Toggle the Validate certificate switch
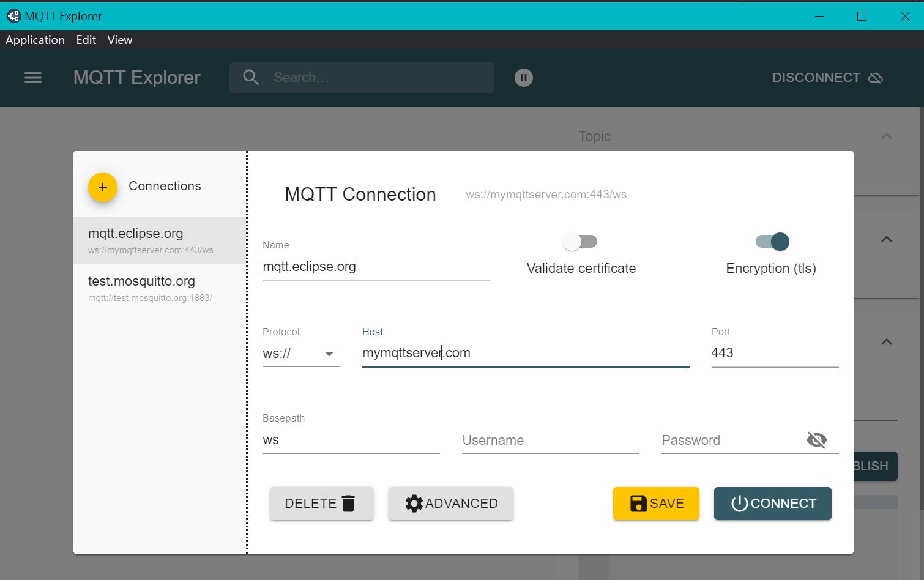This screenshot has width=924, height=580. click(x=580, y=242)
